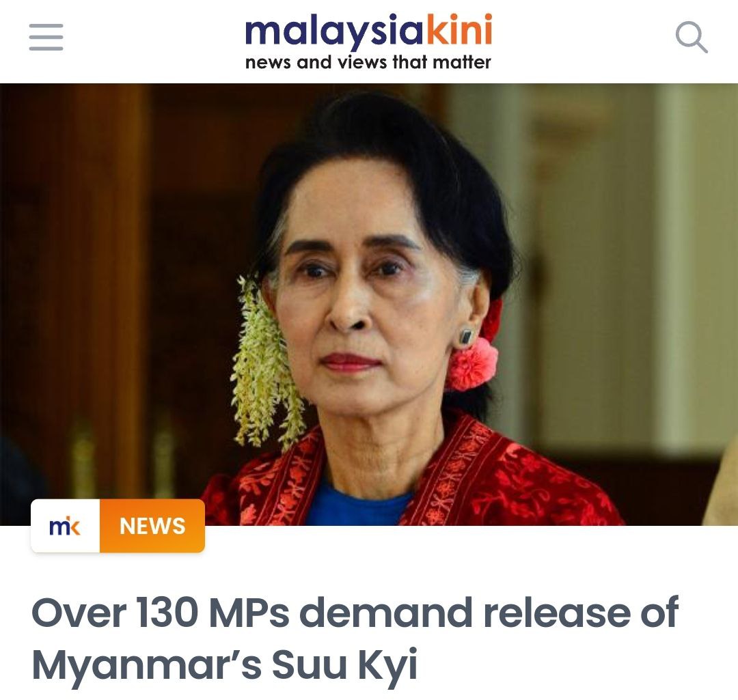Image resolution: width=738 pixels, height=700 pixels.
Task: Select the orange NEWS category tag
Action: [x=152, y=526]
